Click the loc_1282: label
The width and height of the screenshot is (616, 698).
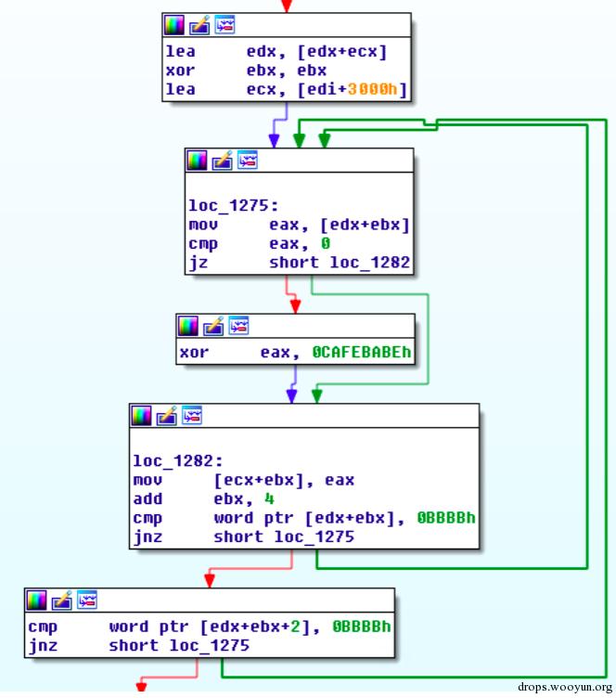pyautogui.click(x=178, y=461)
